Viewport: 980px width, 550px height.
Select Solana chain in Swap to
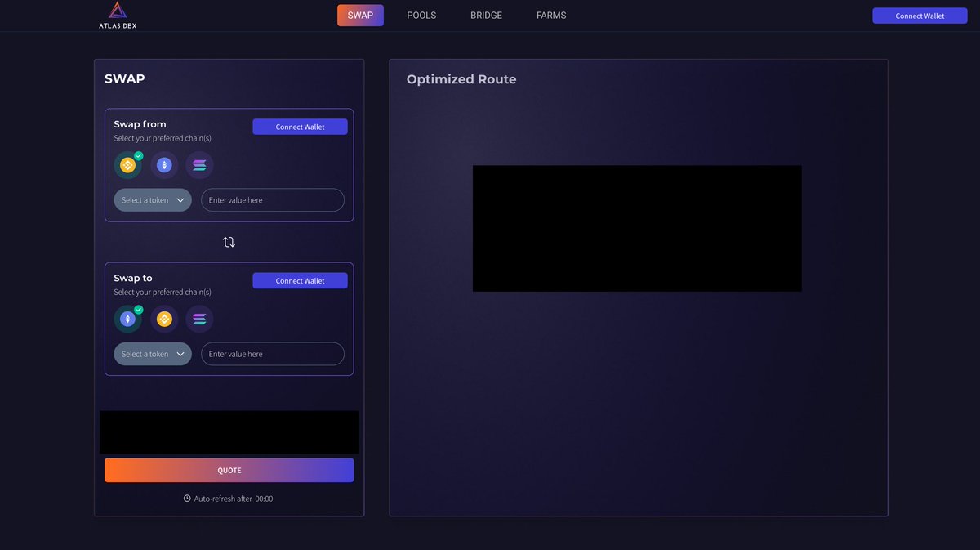tap(199, 319)
